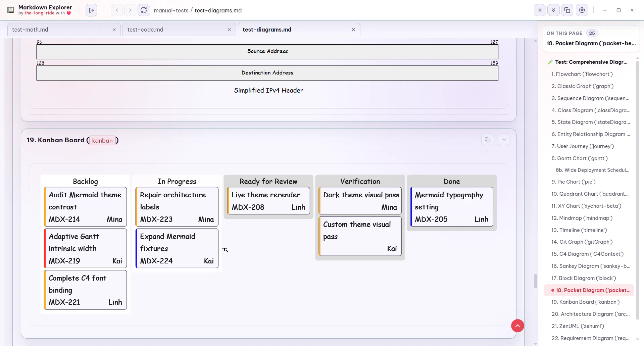Click the red scroll-to-top button

[517, 326]
